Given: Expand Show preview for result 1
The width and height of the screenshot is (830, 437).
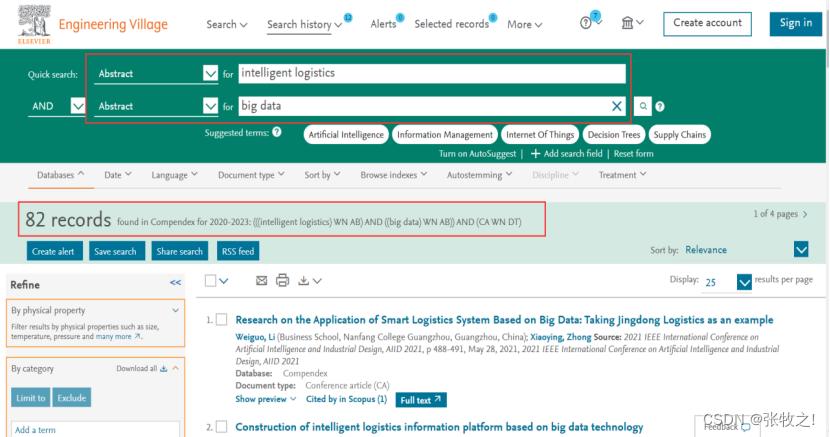Looking at the screenshot, I should [265, 399].
